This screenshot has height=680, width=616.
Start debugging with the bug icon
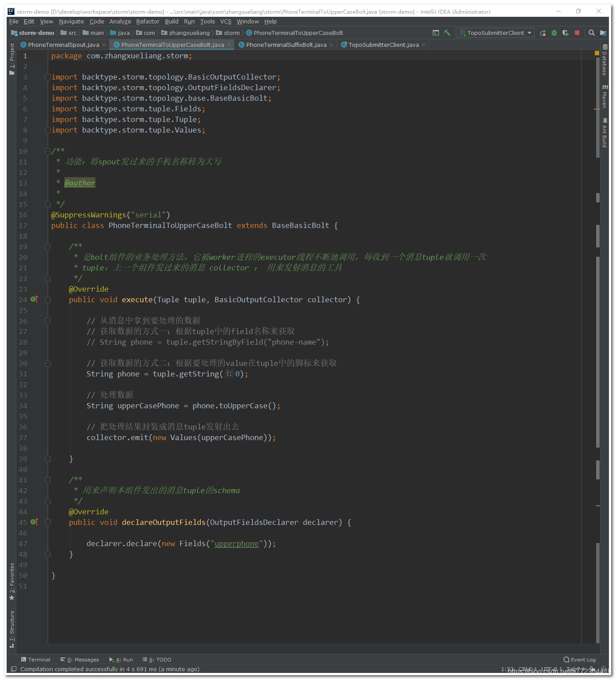click(x=554, y=32)
